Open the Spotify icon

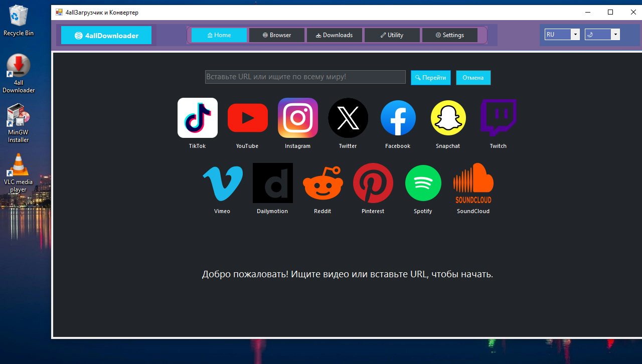point(423,183)
